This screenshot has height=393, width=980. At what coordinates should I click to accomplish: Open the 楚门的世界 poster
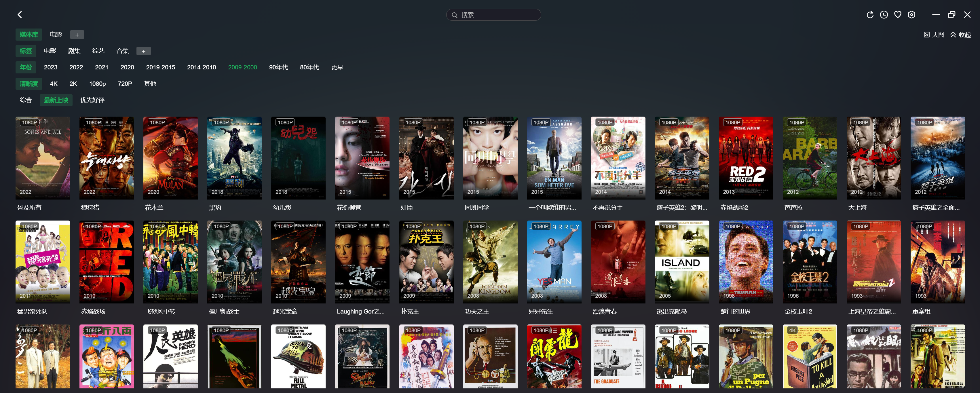(x=746, y=262)
